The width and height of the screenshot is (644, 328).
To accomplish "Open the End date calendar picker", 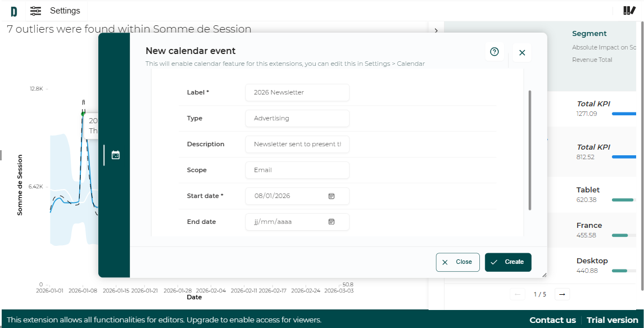I will point(332,222).
